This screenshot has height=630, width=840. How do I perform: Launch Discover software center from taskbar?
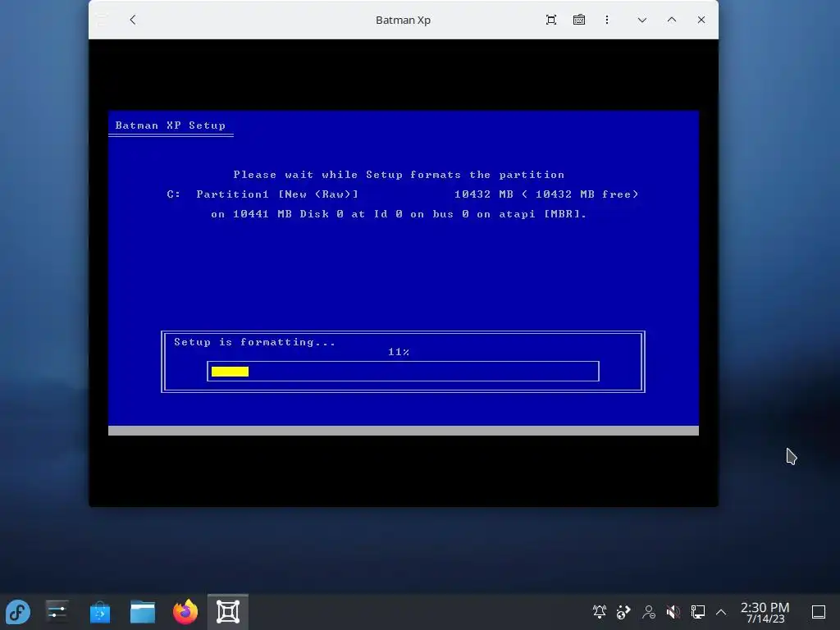(99, 612)
